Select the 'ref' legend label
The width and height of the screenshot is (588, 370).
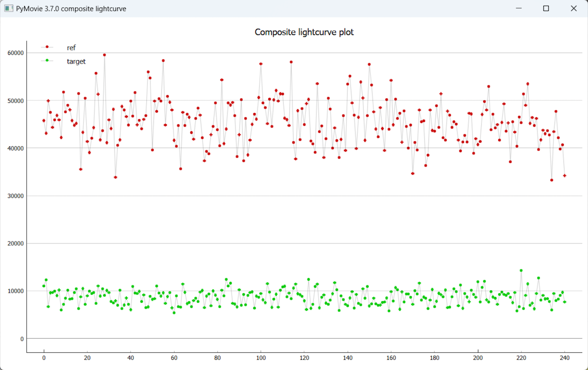click(71, 48)
